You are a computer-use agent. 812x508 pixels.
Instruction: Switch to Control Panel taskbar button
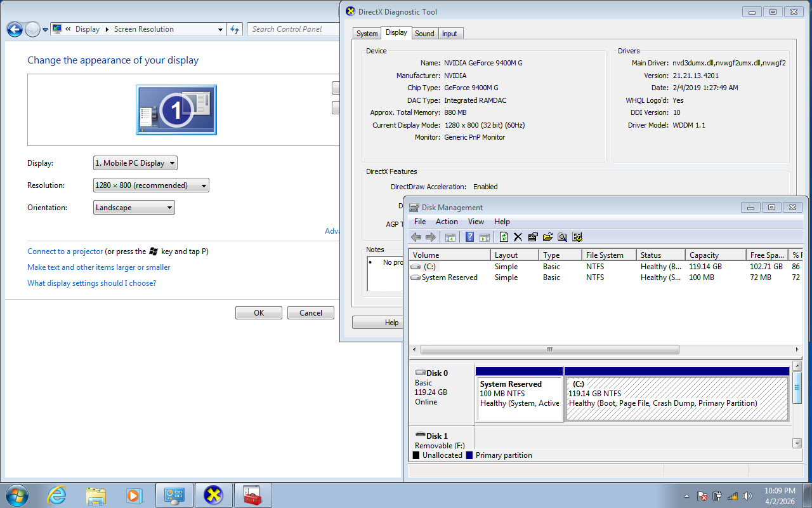(x=174, y=495)
